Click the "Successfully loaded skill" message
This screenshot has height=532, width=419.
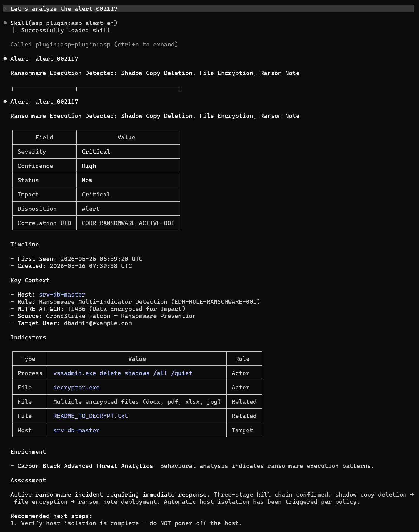tap(66, 30)
